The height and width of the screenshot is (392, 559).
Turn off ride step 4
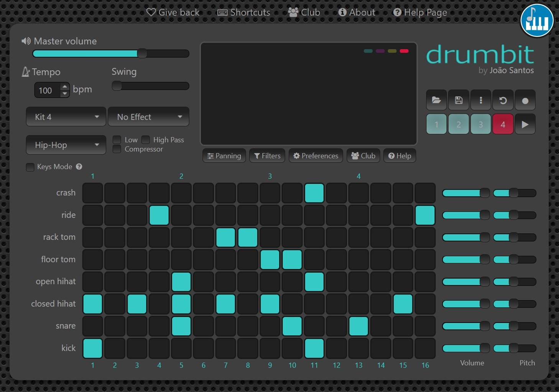(x=159, y=215)
